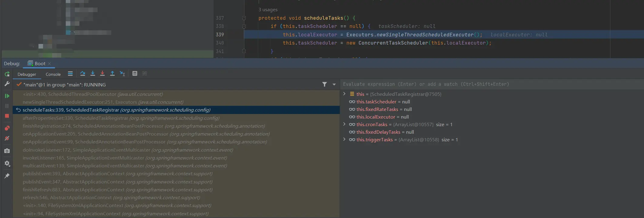Screen dimensions: 644x218
Task: Select frame <init>:140 FileSystemXmlApplicationContext
Action: click(x=176, y=206)
